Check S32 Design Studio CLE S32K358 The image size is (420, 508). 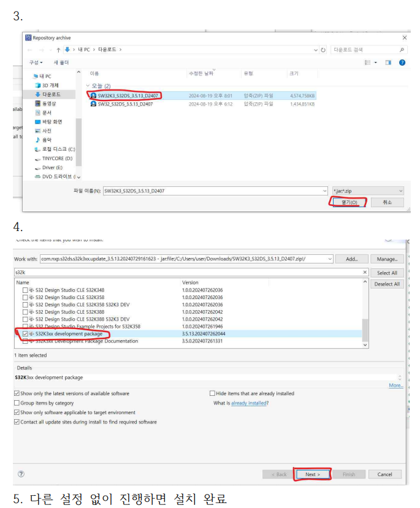[x=25, y=297]
